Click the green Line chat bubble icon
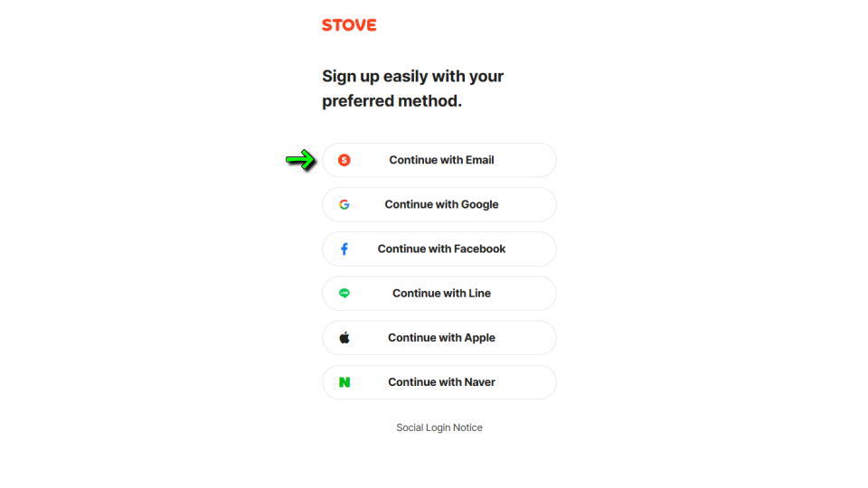This screenshot has height=488, width=868. point(344,293)
